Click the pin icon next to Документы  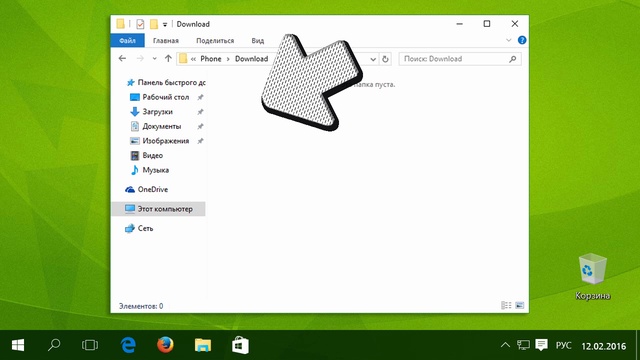pos(200,127)
